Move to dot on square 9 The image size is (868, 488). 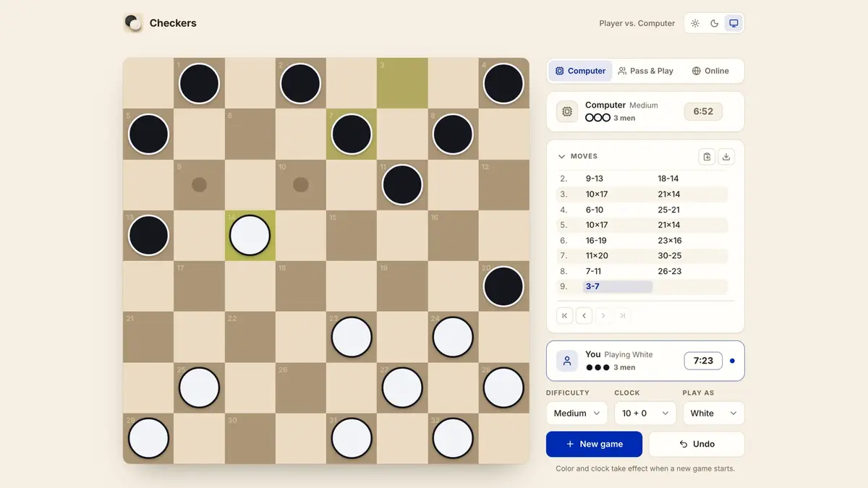[199, 184]
